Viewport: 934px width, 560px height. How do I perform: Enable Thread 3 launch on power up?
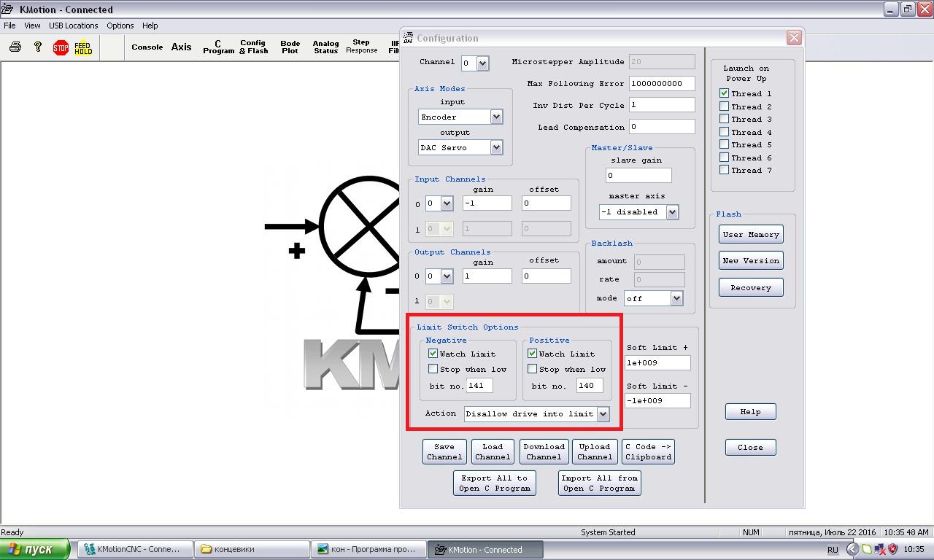point(724,119)
